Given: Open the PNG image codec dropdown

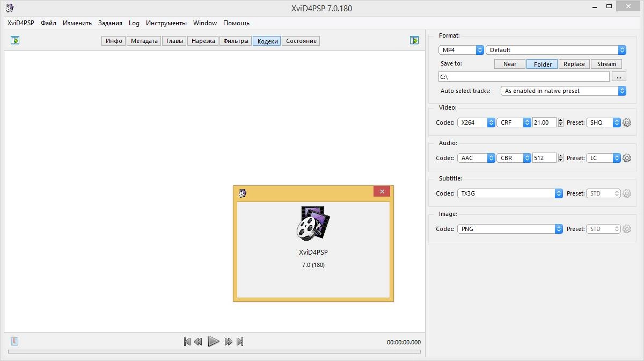Looking at the screenshot, I should [510, 229].
